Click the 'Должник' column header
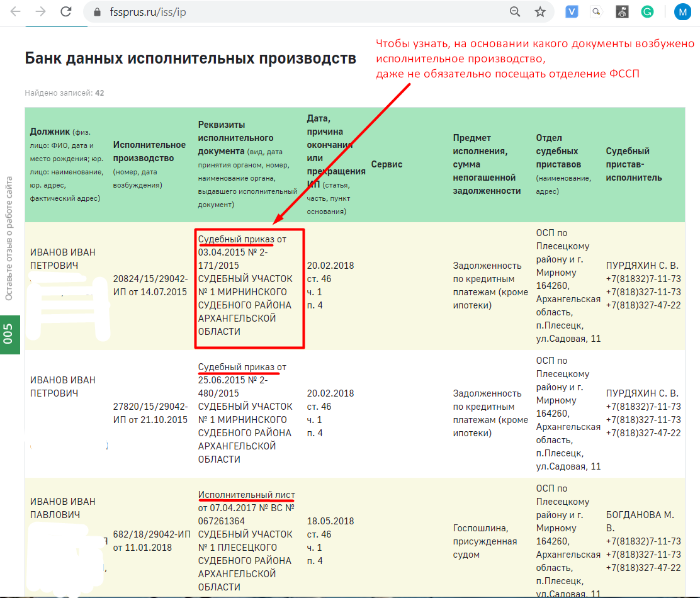This screenshot has height=598, width=700. (x=67, y=165)
